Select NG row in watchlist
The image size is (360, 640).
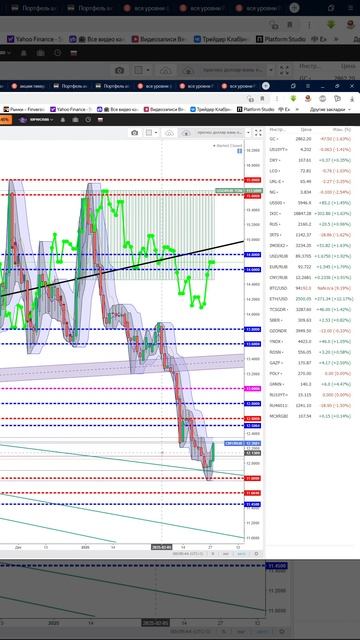pos(310,192)
